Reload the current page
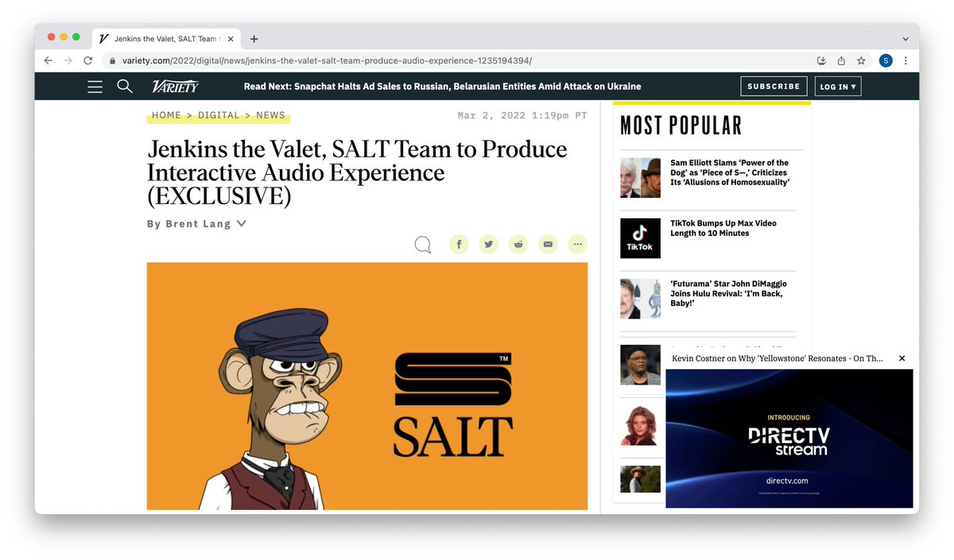 88,60
